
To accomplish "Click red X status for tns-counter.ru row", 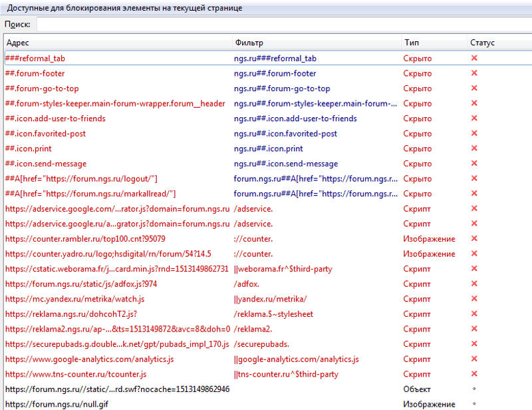I will click(474, 374).
